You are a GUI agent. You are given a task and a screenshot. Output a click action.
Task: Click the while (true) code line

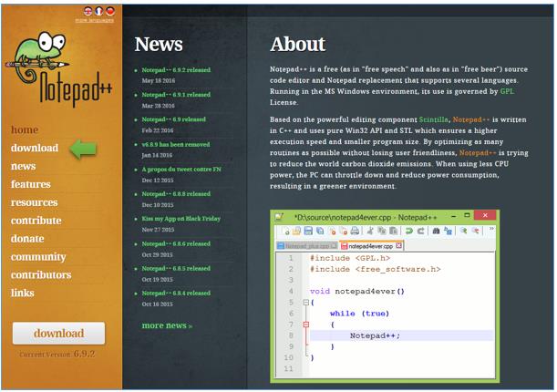[x=359, y=314]
